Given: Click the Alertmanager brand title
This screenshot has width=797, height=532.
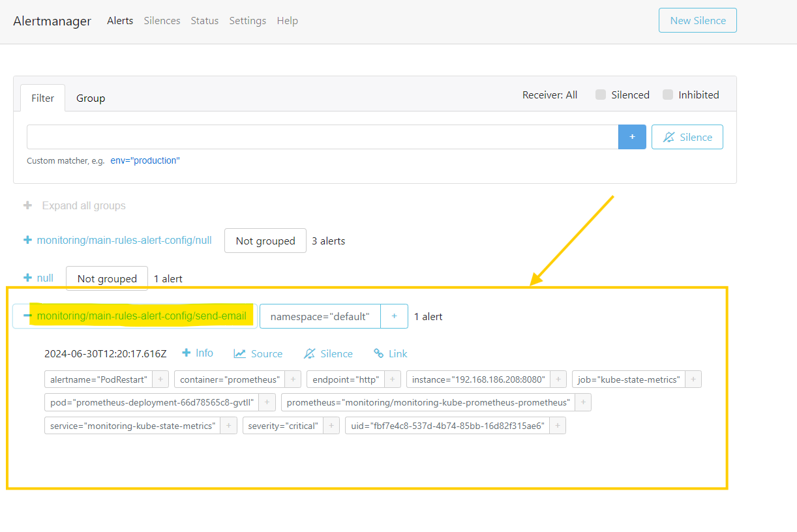Looking at the screenshot, I should 52,21.
